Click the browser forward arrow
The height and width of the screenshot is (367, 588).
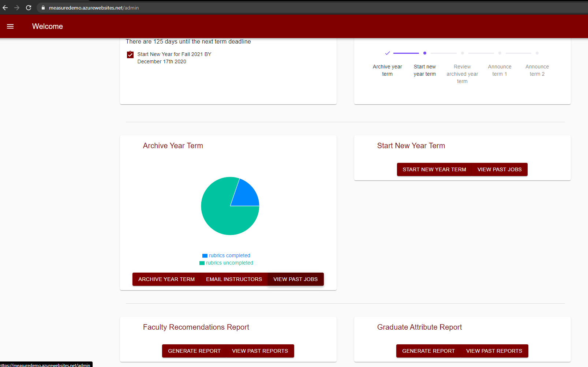(x=17, y=8)
